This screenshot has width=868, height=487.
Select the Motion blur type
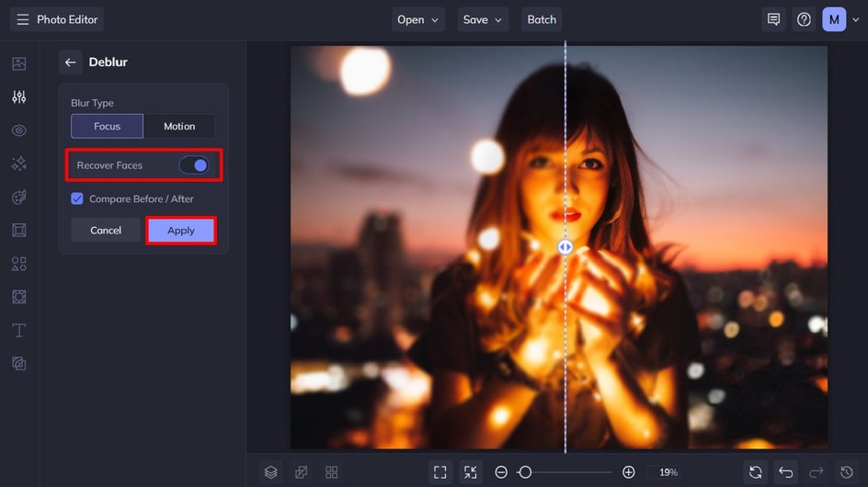point(179,126)
